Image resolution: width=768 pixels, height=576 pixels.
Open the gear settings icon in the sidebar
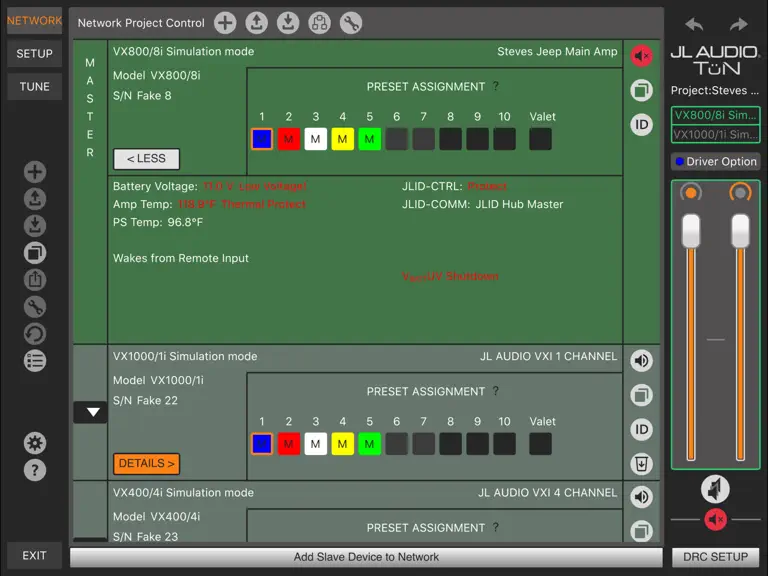pyautogui.click(x=35, y=443)
